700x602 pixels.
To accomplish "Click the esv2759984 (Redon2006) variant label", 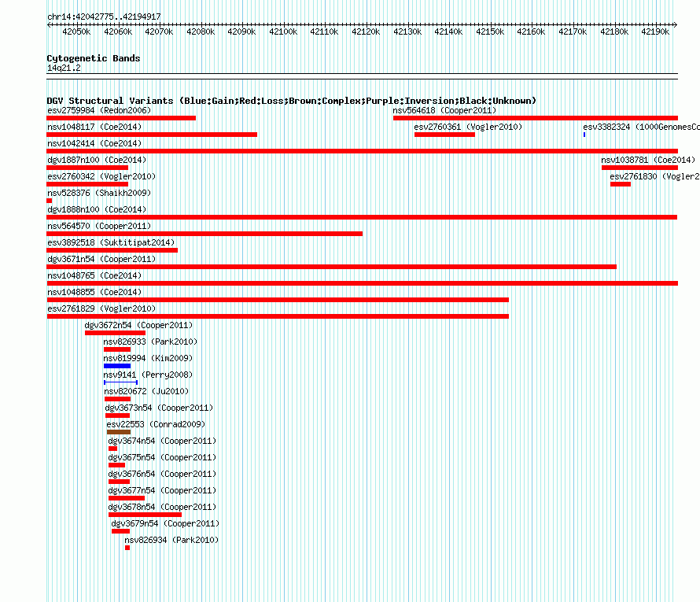I will coord(99,110).
